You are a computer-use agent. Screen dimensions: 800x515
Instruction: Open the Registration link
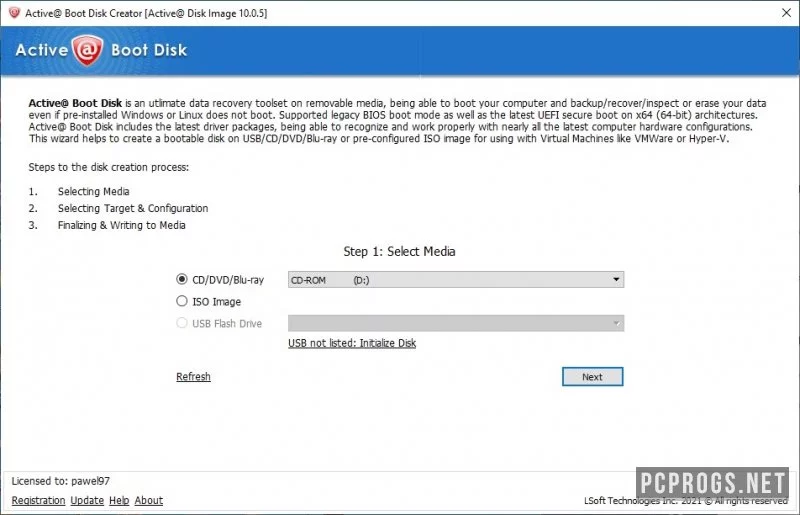pos(38,500)
